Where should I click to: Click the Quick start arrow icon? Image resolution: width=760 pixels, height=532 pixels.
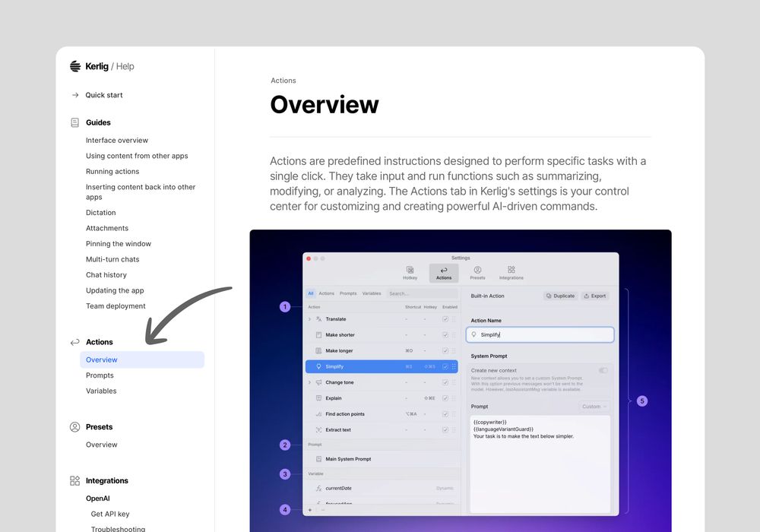pyautogui.click(x=75, y=95)
